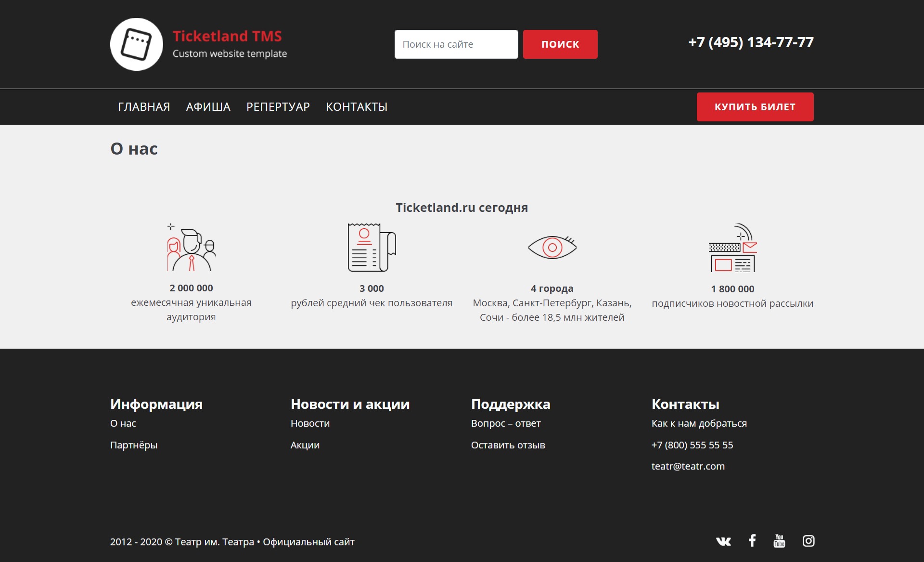This screenshot has height=562, width=924.
Task: Click text рублей средний чек пользователя
Action: [372, 303]
